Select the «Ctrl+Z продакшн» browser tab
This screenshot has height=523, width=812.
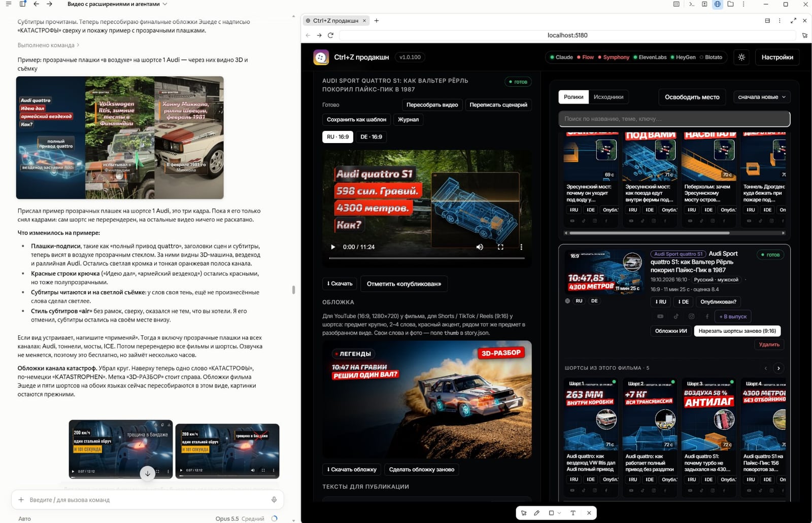[x=335, y=21]
